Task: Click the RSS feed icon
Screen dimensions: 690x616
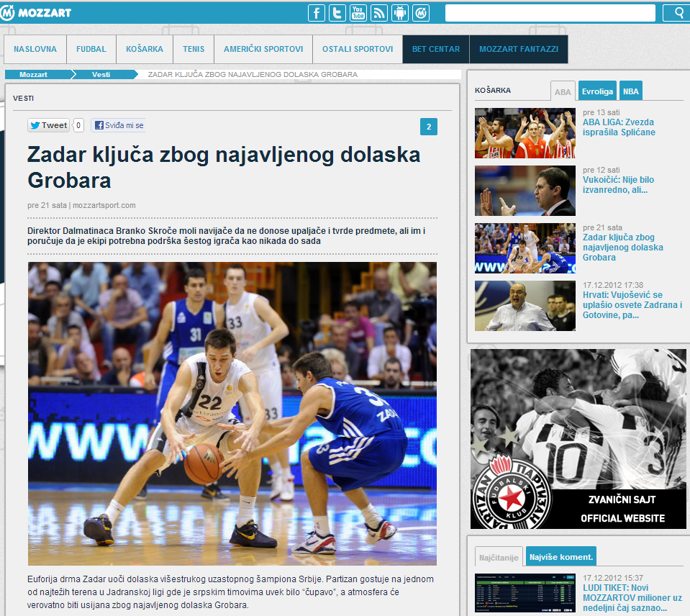Action: click(379, 13)
